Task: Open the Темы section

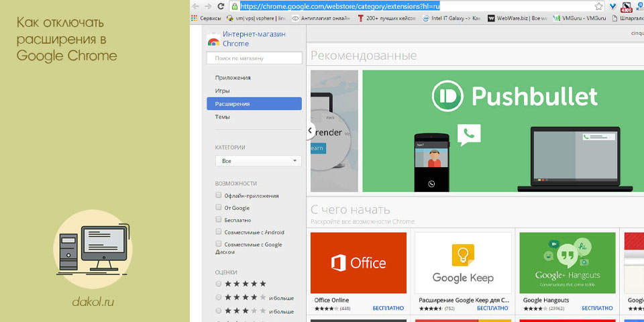Action: tap(222, 117)
